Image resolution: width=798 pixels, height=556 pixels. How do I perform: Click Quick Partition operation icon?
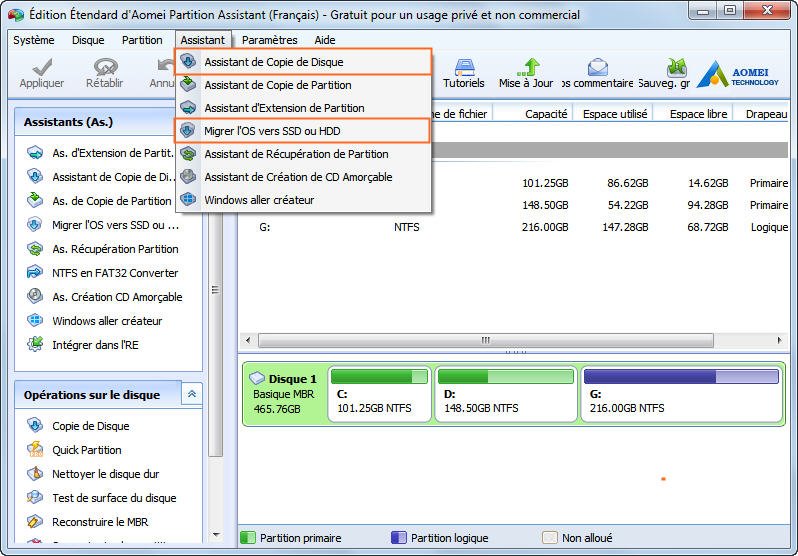[35, 449]
